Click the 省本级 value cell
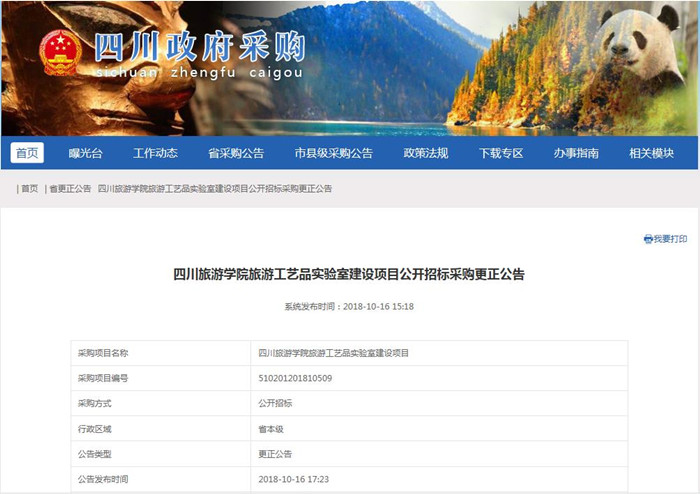The width and height of the screenshot is (700, 494). point(439,429)
